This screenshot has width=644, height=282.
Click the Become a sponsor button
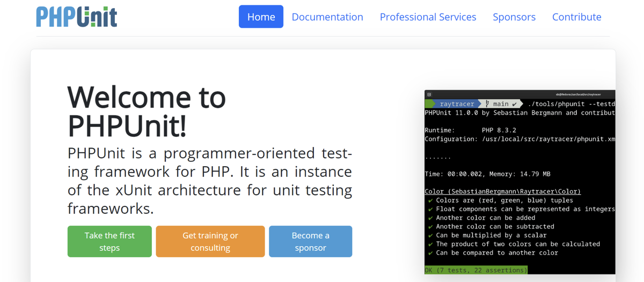pyautogui.click(x=310, y=241)
